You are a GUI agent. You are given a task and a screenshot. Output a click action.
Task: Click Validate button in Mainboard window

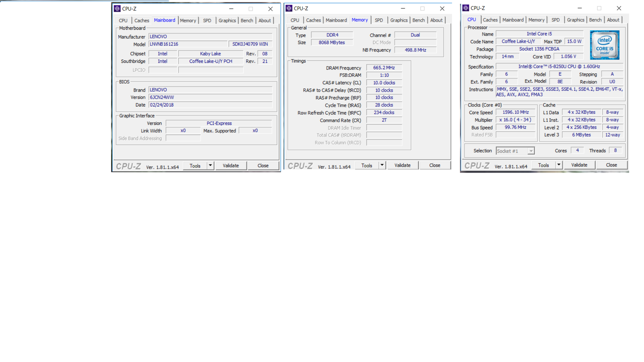pos(231,166)
